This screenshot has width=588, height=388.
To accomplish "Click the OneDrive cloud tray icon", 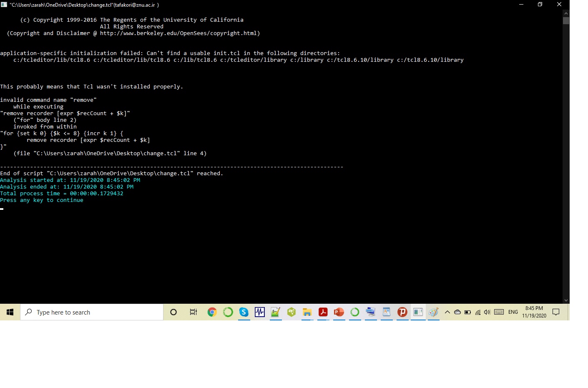I will click(x=457, y=312).
